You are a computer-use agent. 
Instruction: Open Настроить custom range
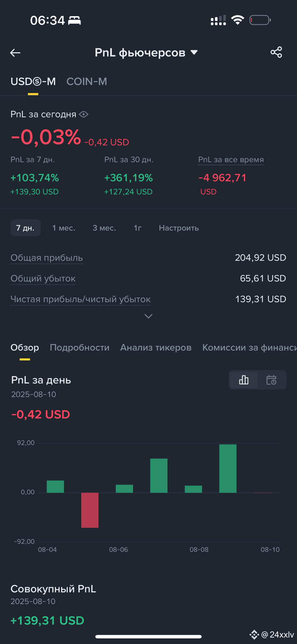pos(179,228)
